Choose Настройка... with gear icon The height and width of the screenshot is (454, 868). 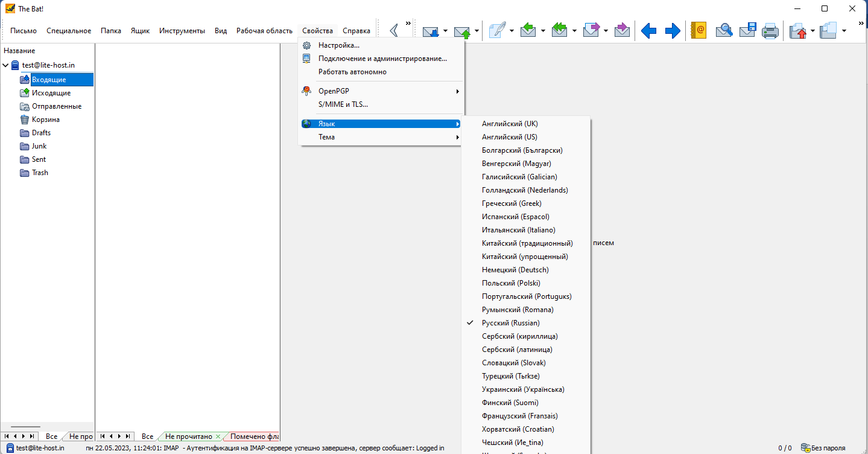pos(381,45)
